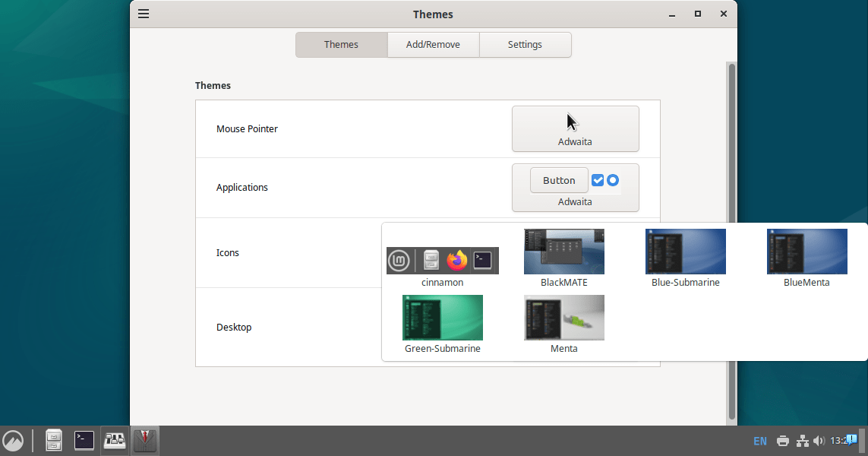Switch to the Add/Remove tab
Image resolution: width=868 pixels, height=456 pixels.
click(x=433, y=44)
